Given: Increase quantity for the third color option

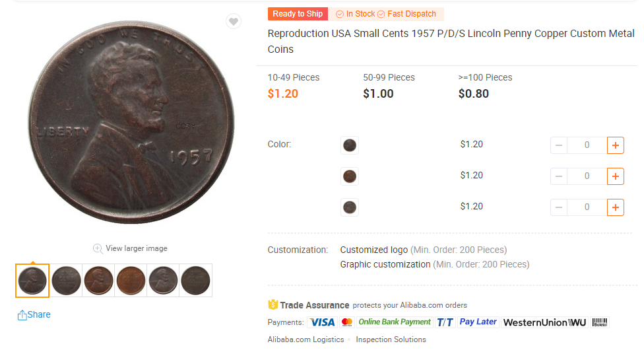Looking at the screenshot, I should (x=615, y=207).
